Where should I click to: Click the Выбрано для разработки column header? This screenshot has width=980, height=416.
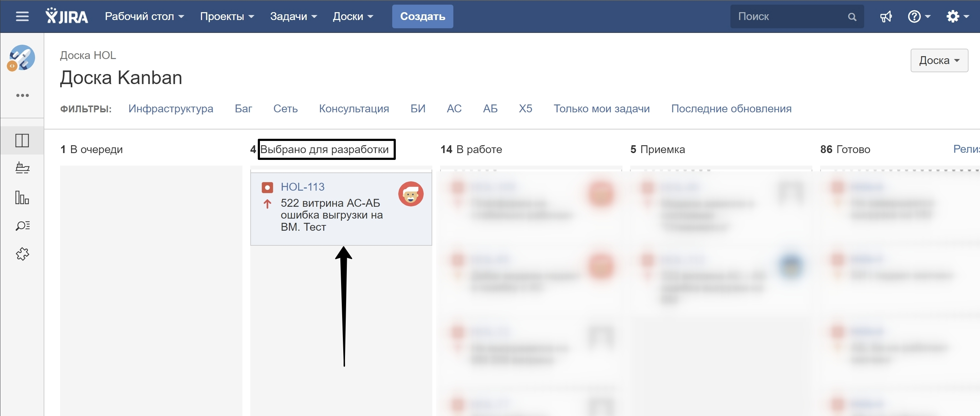(x=324, y=149)
